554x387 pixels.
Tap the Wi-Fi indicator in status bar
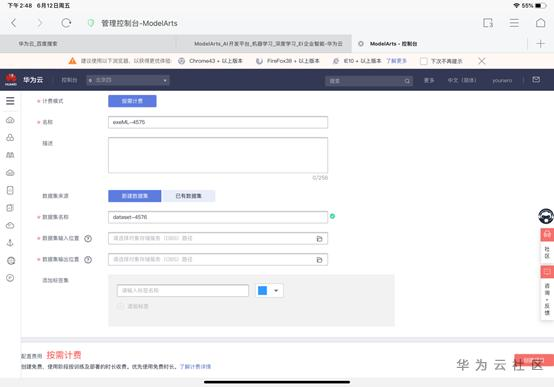[517, 5]
